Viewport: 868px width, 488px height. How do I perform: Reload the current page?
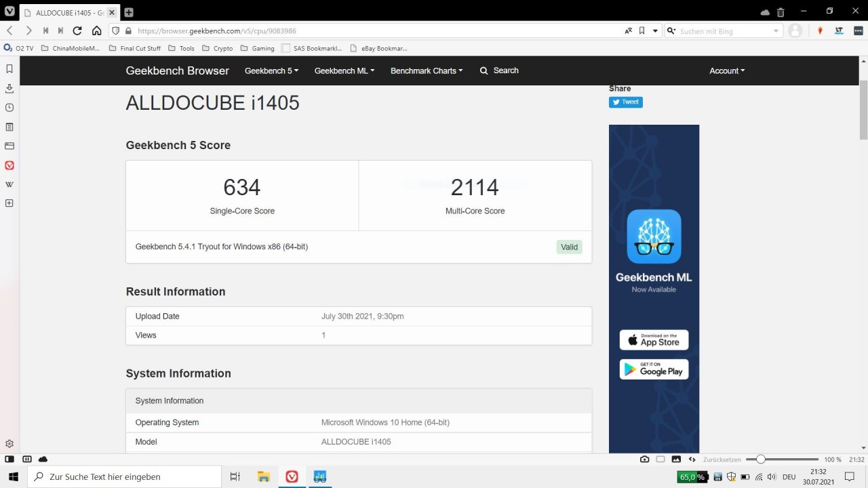click(x=77, y=30)
